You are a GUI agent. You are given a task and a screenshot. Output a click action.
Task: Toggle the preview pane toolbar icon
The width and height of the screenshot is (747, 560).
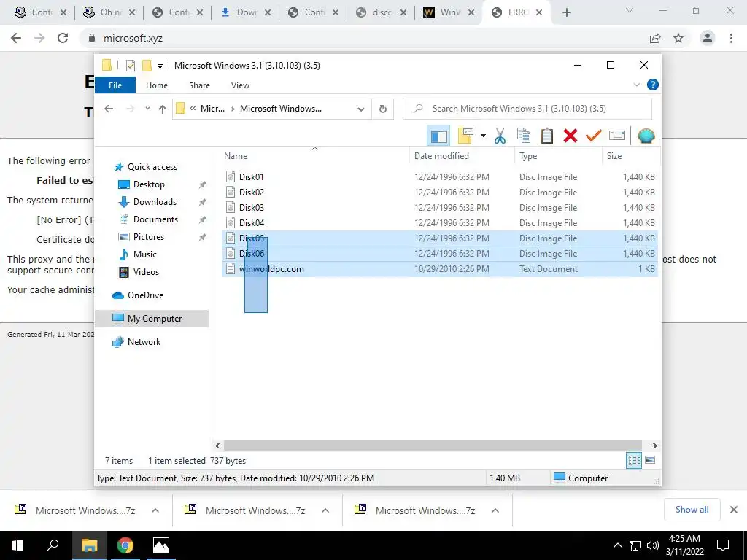[x=438, y=136]
